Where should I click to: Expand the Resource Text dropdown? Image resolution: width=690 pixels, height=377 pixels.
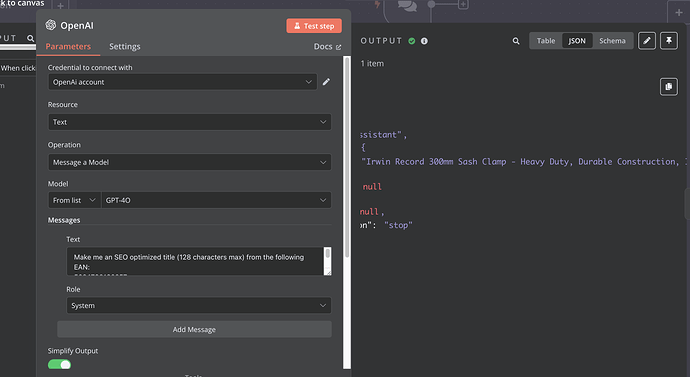coord(190,122)
